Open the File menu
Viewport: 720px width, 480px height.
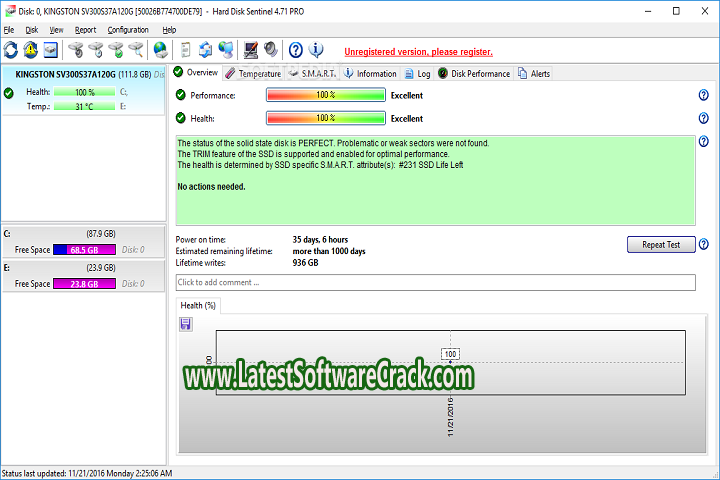click(x=9, y=30)
